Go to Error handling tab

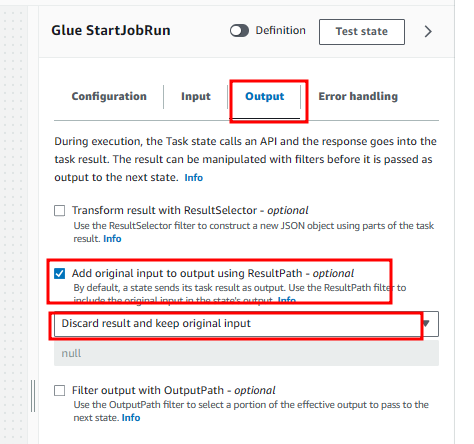tap(358, 96)
